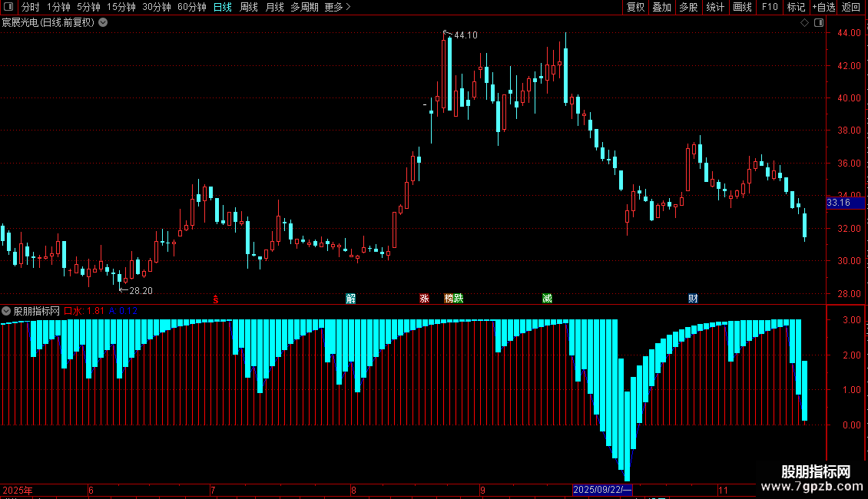Expand the 更多 periods chevron
Image resolution: width=868 pixels, height=499 pixels.
[348, 7]
